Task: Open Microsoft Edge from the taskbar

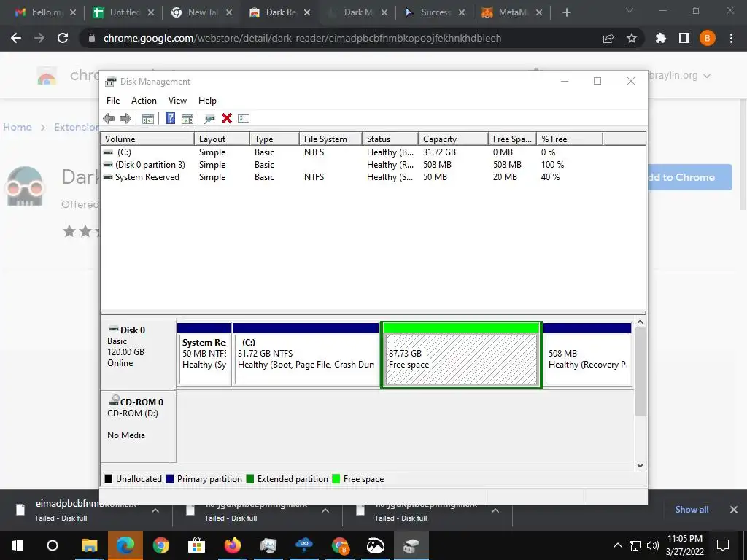Action: pos(125,545)
